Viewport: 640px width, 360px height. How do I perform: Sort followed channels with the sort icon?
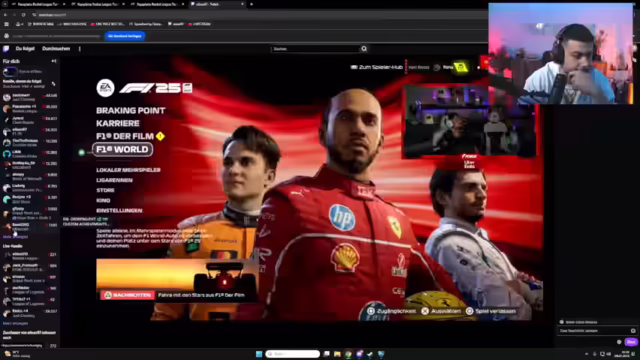tap(53, 84)
